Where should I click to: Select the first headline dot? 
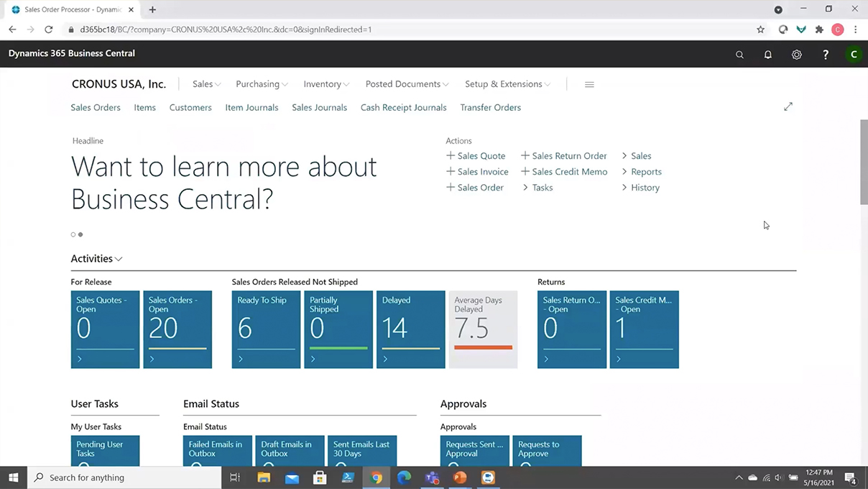pos(73,234)
